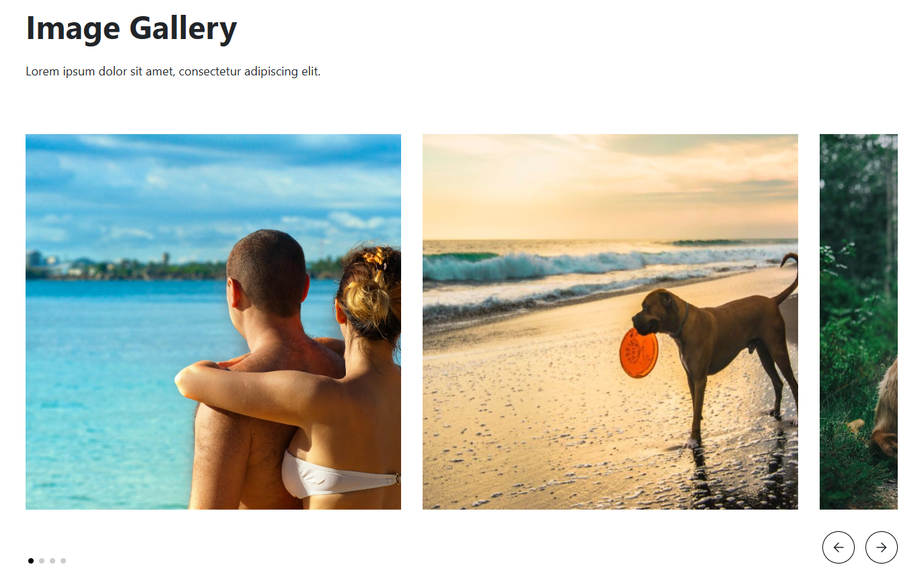Select the third gray pagination dot
The width and height of the screenshot is (924, 575).
pyautogui.click(x=52, y=561)
